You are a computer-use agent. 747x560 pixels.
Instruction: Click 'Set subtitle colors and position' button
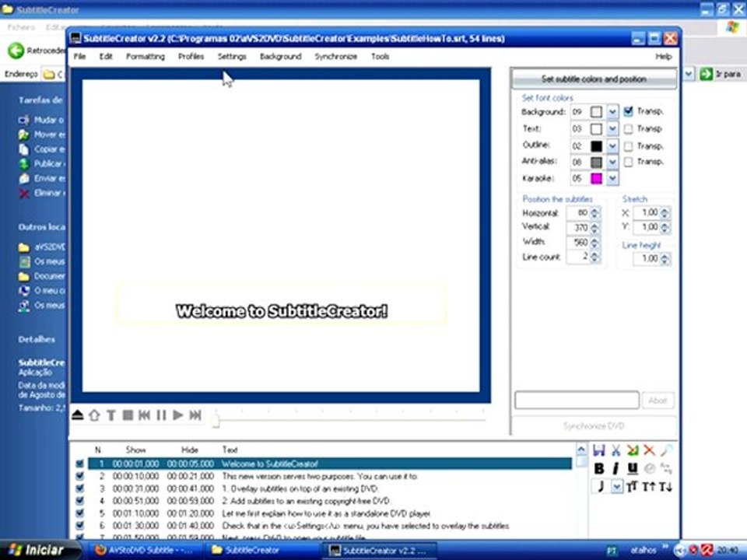(x=594, y=79)
